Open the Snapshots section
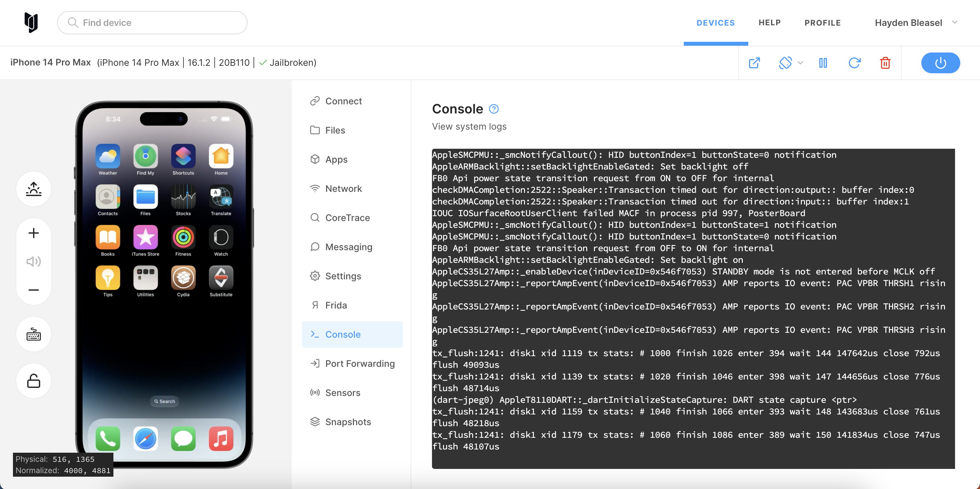980x489 pixels. (x=352, y=422)
